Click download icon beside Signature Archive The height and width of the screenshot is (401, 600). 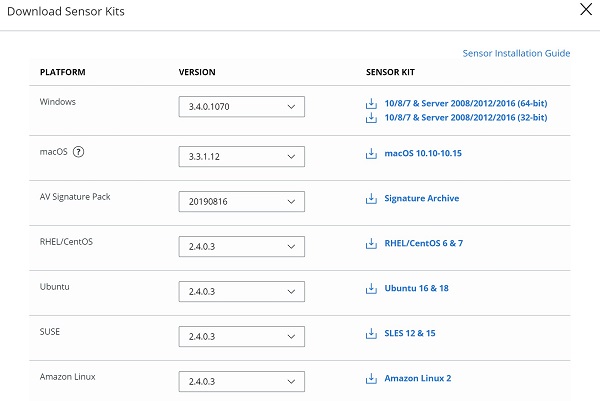click(x=371, y=199)
